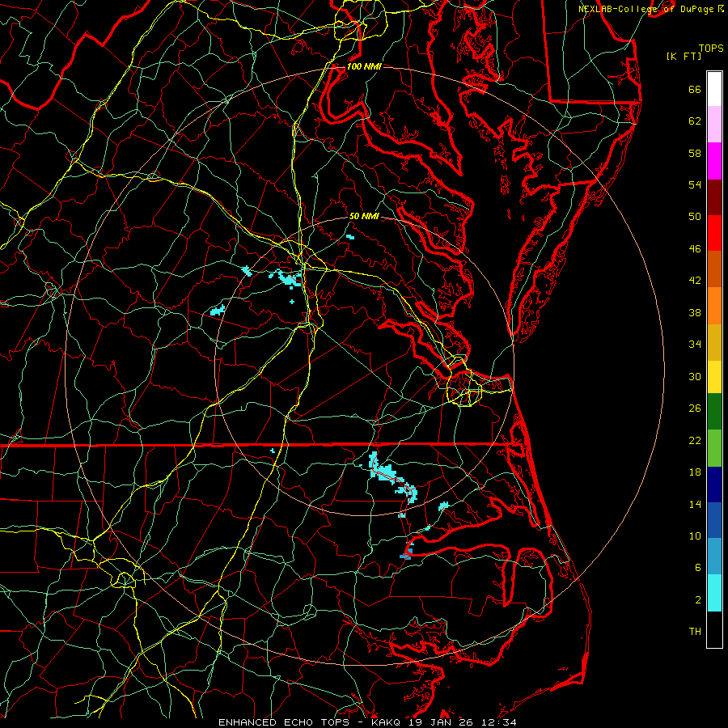Click the '50' legend value label
Viewport: 728px width, 728px height.
point(695,216)
